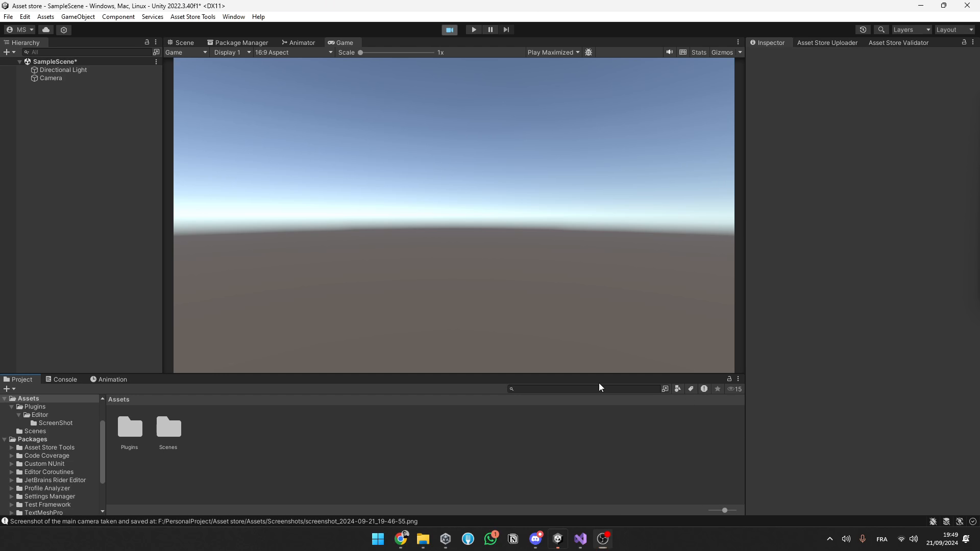Collapse the Plugins folder in the tree
This screenshot has height=551, width=980.
point(12,407)
